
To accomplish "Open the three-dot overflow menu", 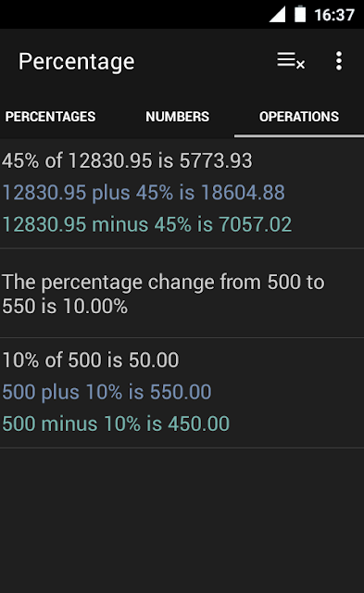I will click(339, 61).
